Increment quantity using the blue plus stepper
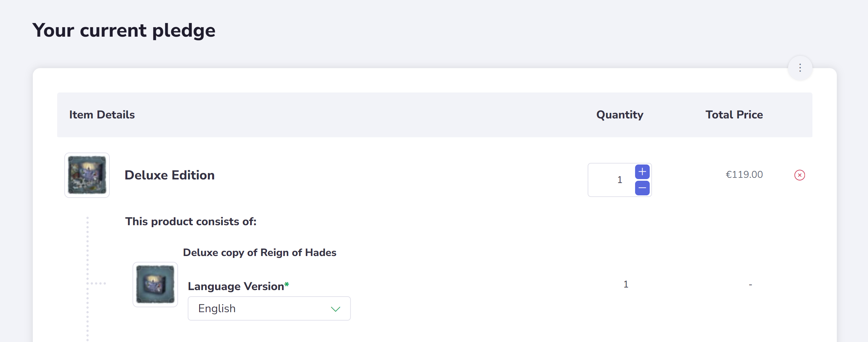Screen dimensions: 868x342 point(642,172)
